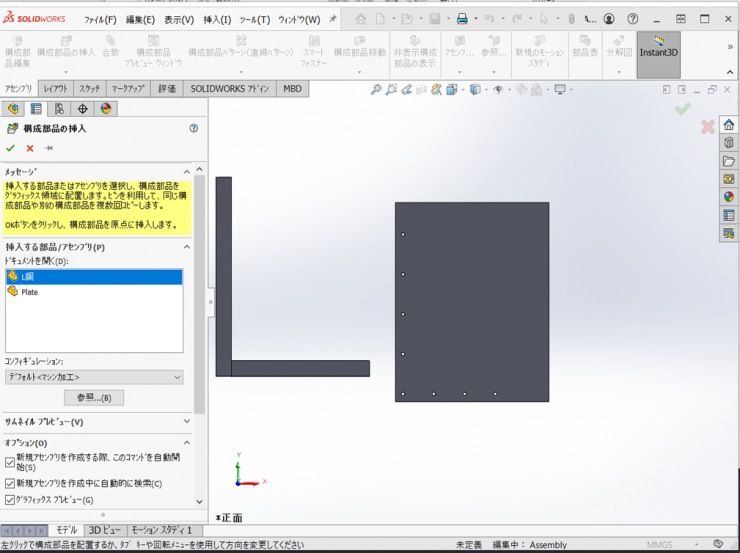Viewport: 740px width, 553px height.
Task: Open the 挿入(I) menu
Action: coord(216,19)
